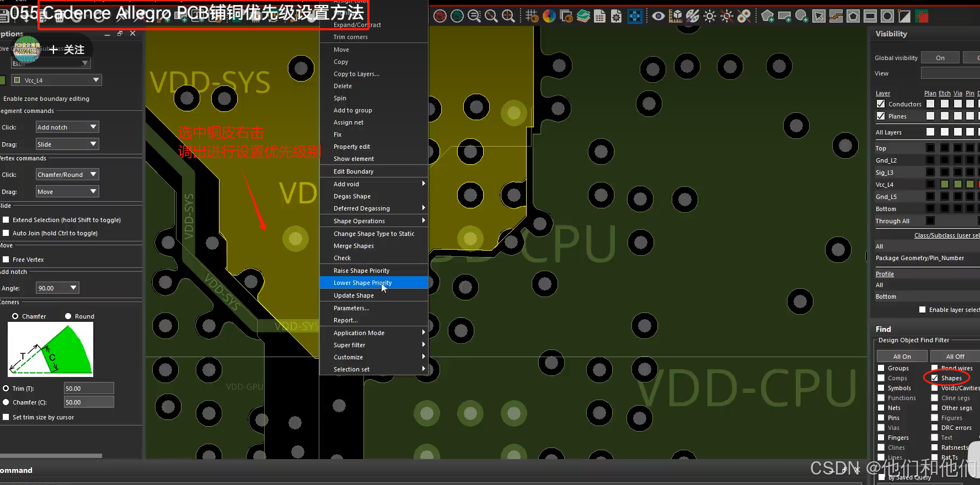Choose Raise Shape Priority menu item
This screenshot has width=980, height=485.
pyautogui.click(x=374, y=271)
